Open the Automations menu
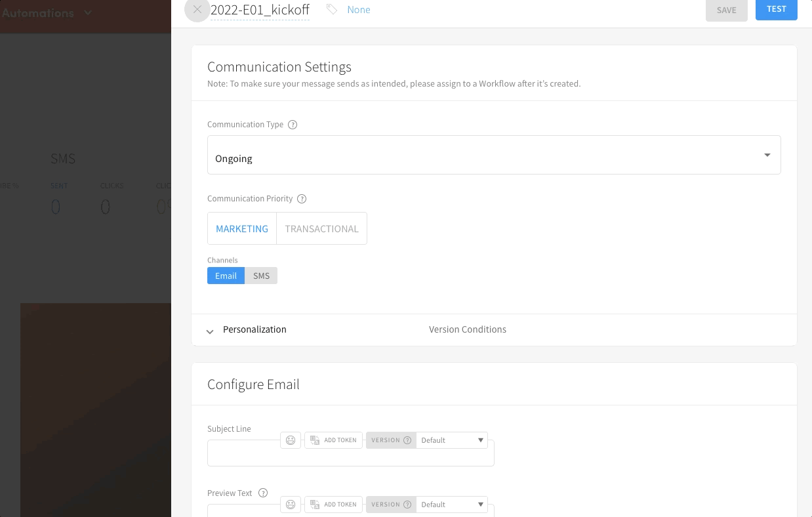812x517 pixels. (46, 12)
